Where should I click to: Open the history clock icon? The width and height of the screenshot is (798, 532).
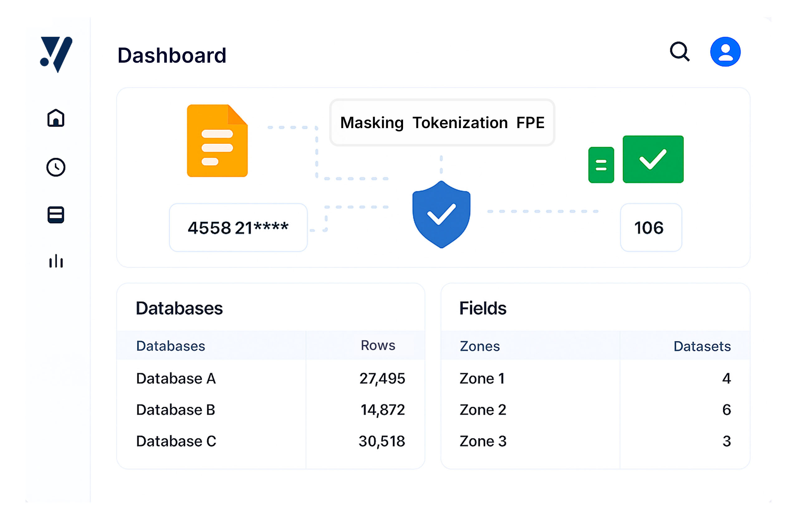pyautogui.click(x=56, y=167)
